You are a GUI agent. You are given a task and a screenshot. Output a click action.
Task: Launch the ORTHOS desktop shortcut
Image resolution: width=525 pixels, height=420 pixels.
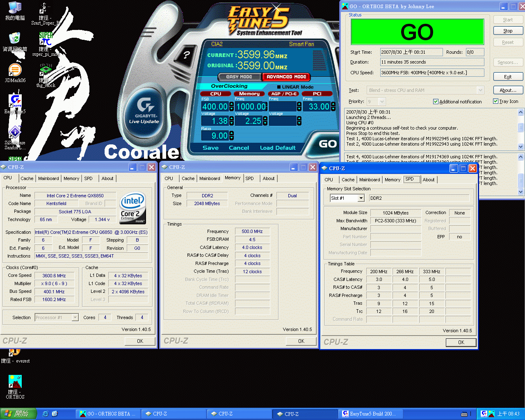point(15,387)
